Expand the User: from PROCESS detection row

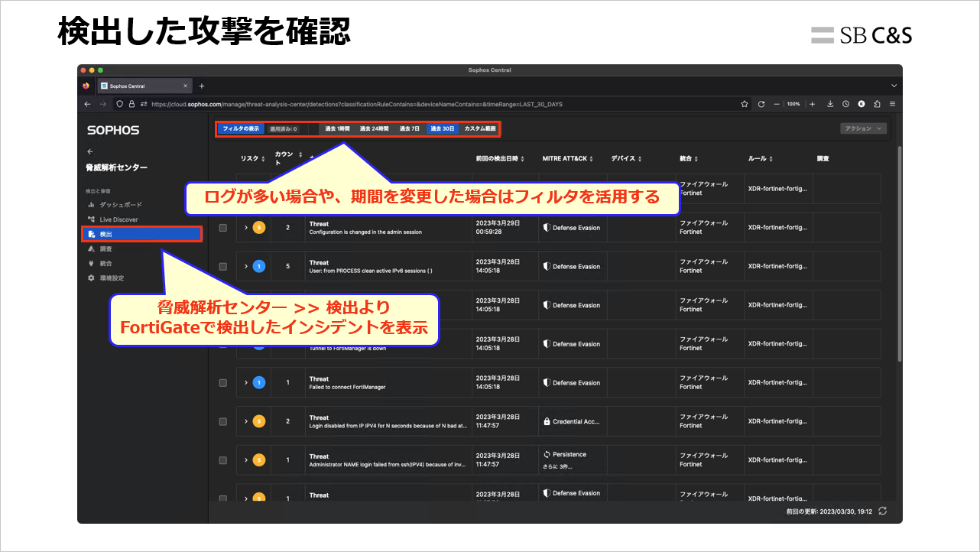pos(246,267)
